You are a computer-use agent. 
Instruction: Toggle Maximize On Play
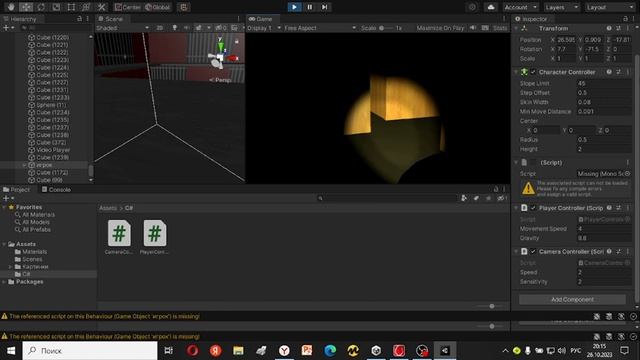(x=440, y=28)
